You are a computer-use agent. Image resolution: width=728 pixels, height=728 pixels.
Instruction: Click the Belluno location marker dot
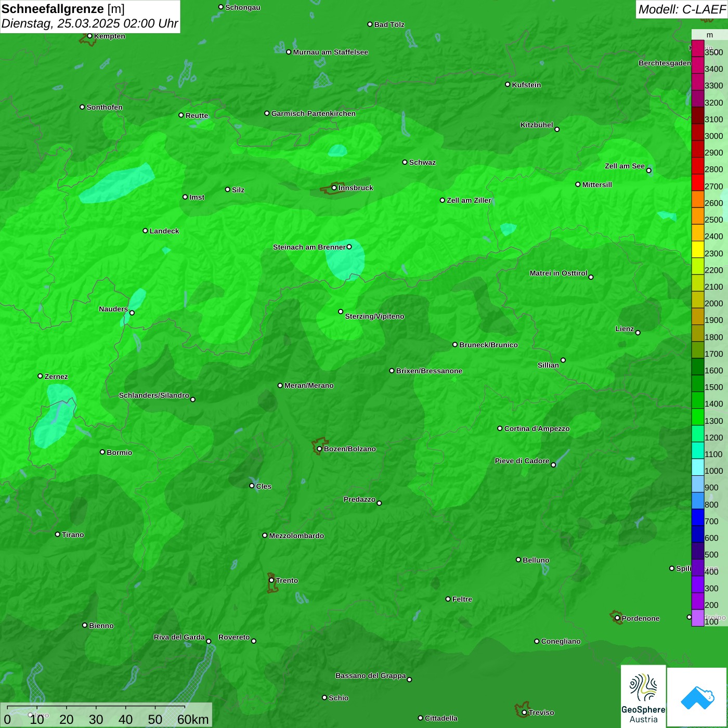518,560
